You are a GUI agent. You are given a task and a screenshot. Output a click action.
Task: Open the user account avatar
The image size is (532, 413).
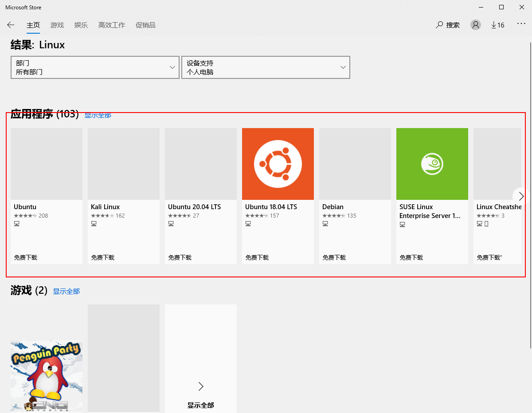click(x=476, y=25)
